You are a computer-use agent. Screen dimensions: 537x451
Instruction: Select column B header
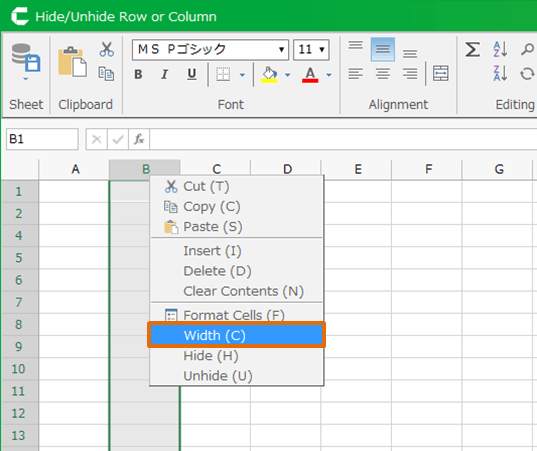tap(145, 169)
